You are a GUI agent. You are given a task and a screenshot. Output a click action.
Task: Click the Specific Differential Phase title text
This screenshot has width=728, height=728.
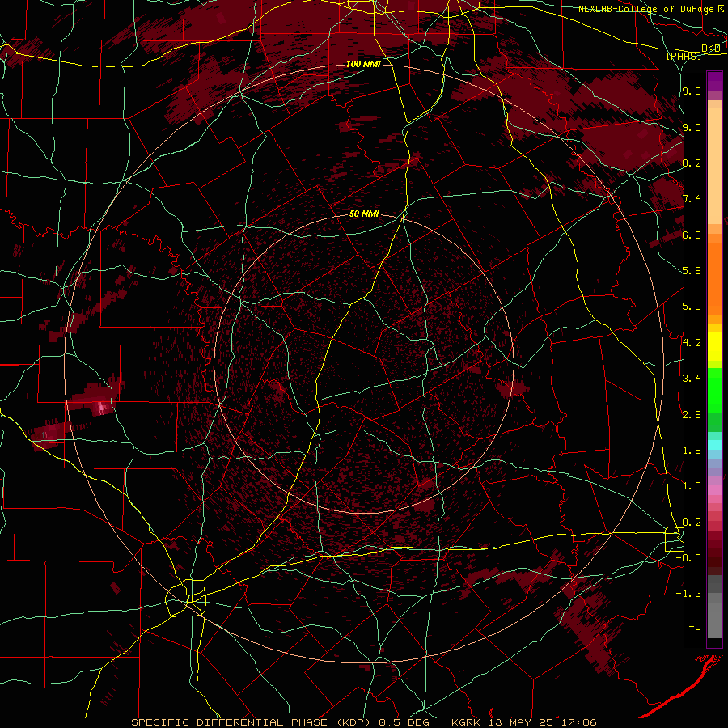[x=252, y=722]
